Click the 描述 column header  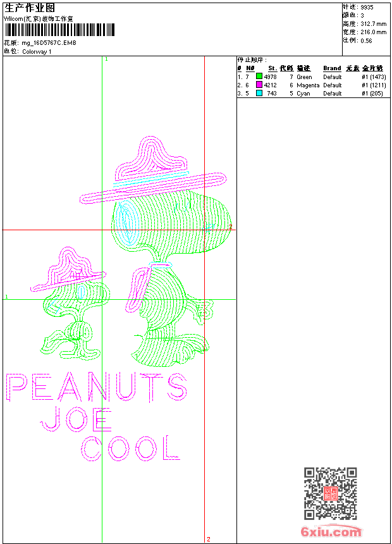click(303, 68)
